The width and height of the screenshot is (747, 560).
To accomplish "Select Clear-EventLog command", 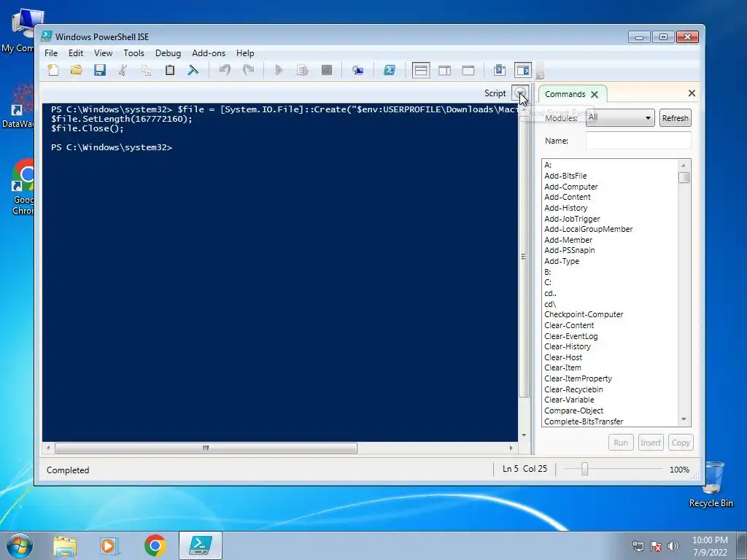I will pos(570,336).
